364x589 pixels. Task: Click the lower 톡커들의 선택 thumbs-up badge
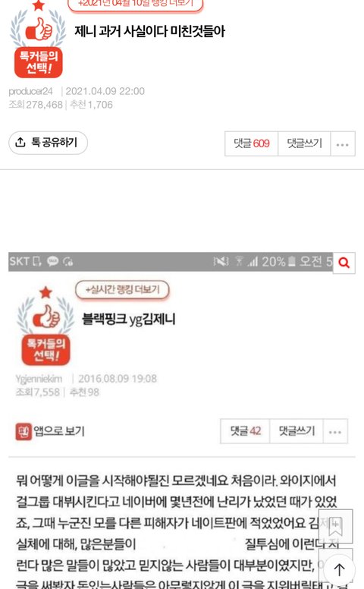[x=45, y=326]
